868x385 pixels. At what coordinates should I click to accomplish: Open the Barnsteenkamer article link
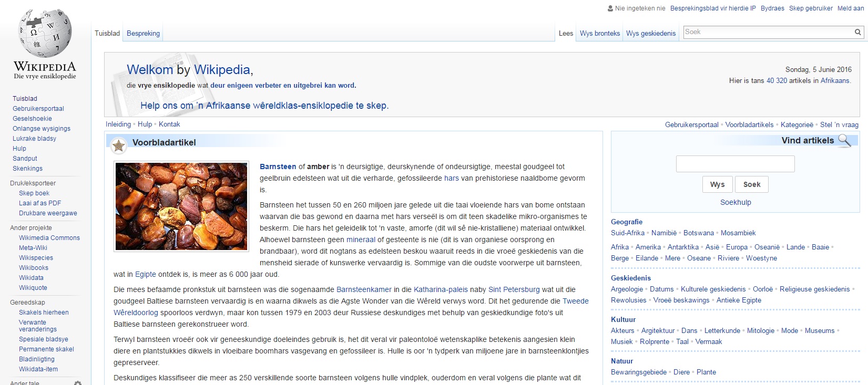(x=364, y=289)
